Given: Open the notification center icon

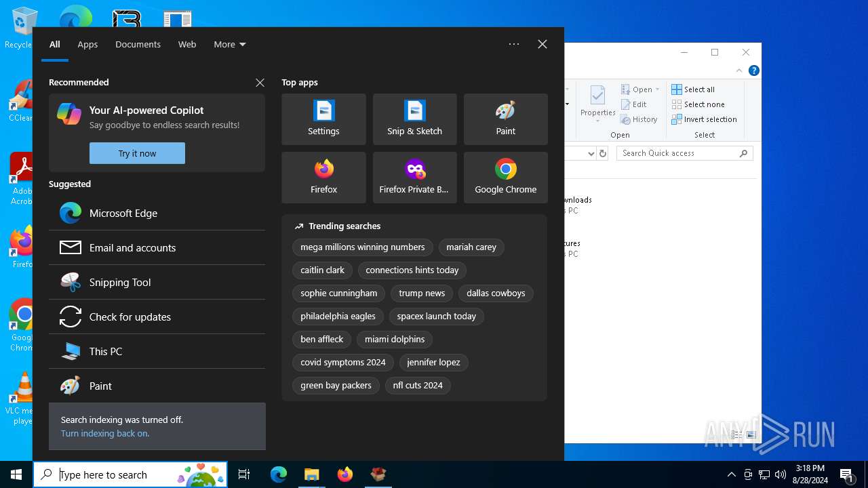Looking at the screenshot, I should pos(846,474).
